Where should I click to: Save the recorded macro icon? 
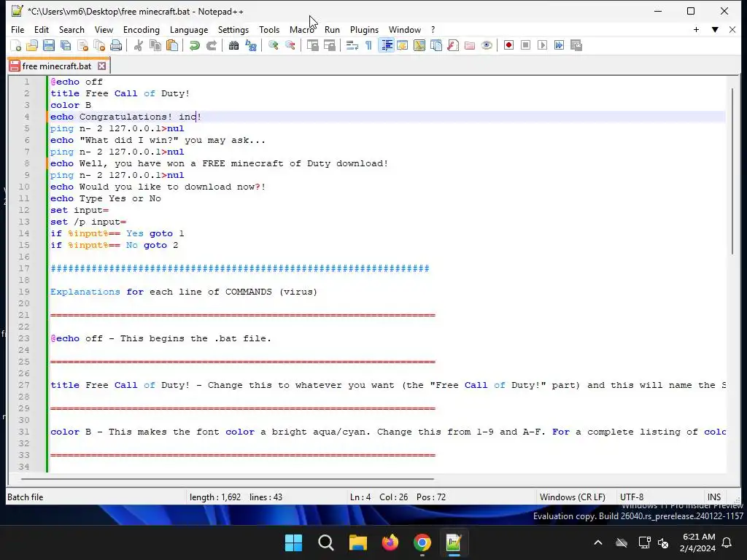[576, 45]
